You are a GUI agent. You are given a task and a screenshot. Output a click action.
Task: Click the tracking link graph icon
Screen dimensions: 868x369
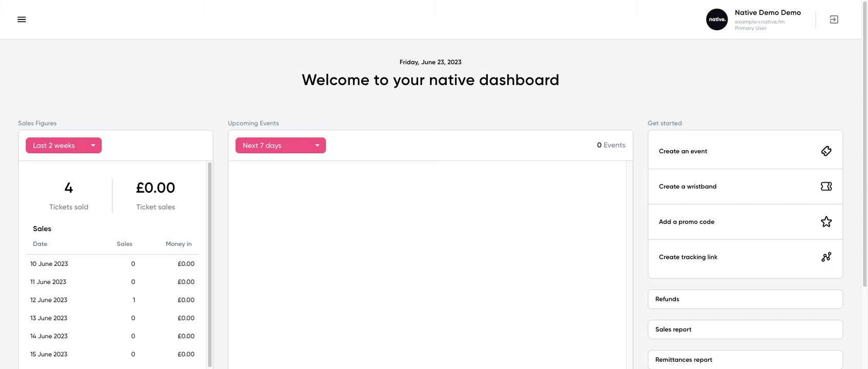tap(826, 257)
